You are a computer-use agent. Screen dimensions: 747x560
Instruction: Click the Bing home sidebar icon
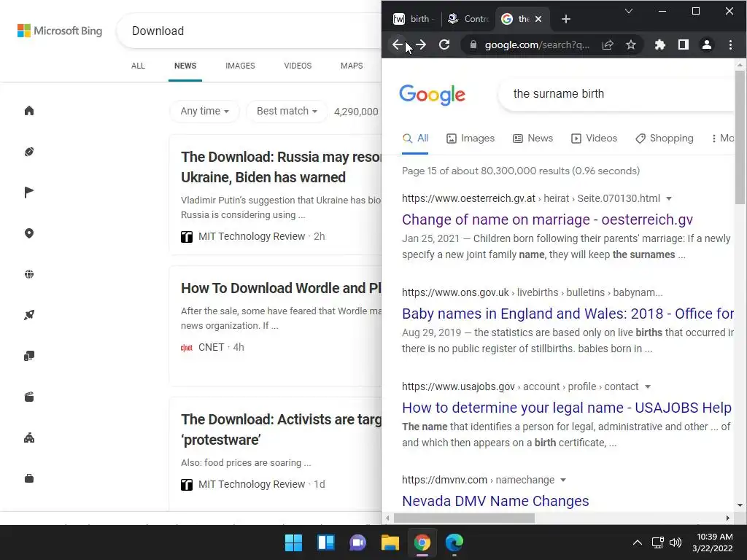[x=29, y=111]
